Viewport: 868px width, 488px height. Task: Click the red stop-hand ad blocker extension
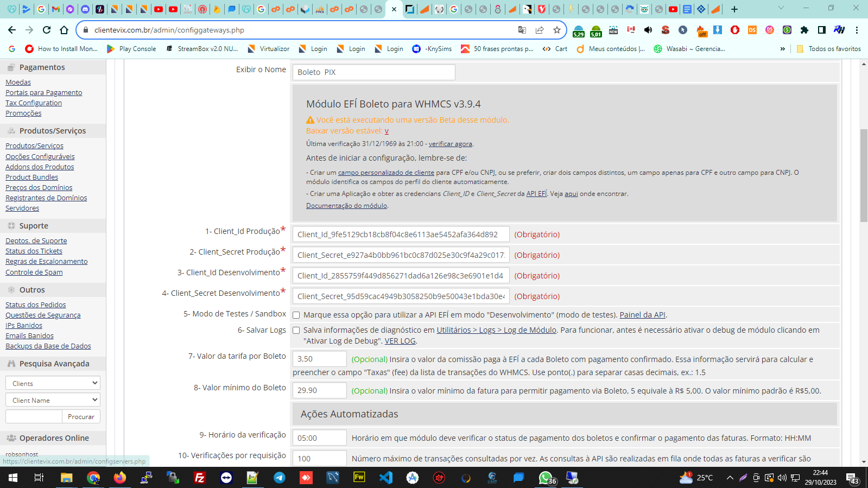pos(735,30)
